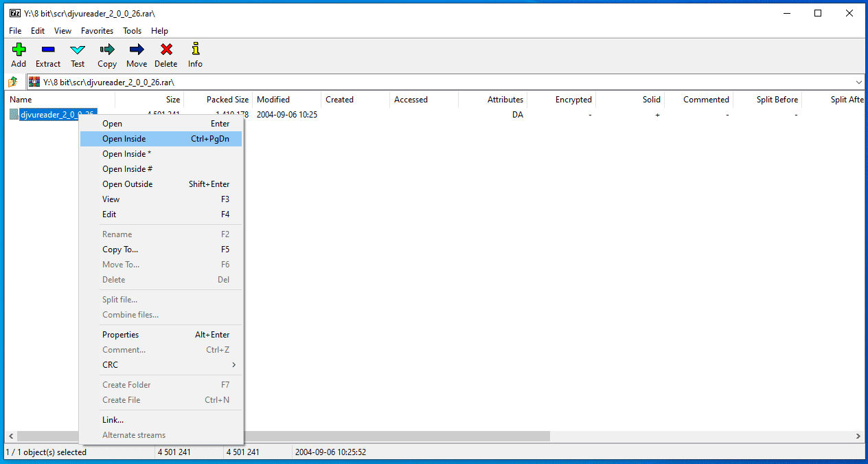The height and width of the screenshot is (464, 868).
Task: Sort by Split Before column header
Action: coord(767,100)
